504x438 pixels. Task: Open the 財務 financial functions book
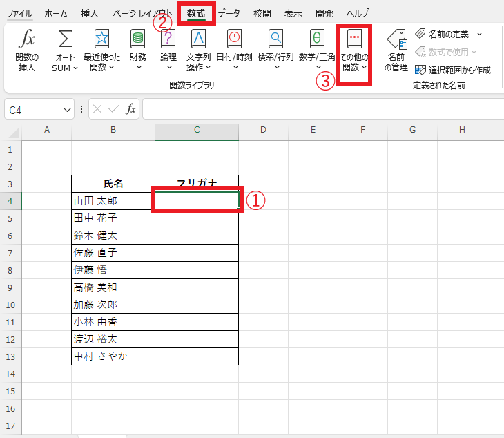[138, 38]
